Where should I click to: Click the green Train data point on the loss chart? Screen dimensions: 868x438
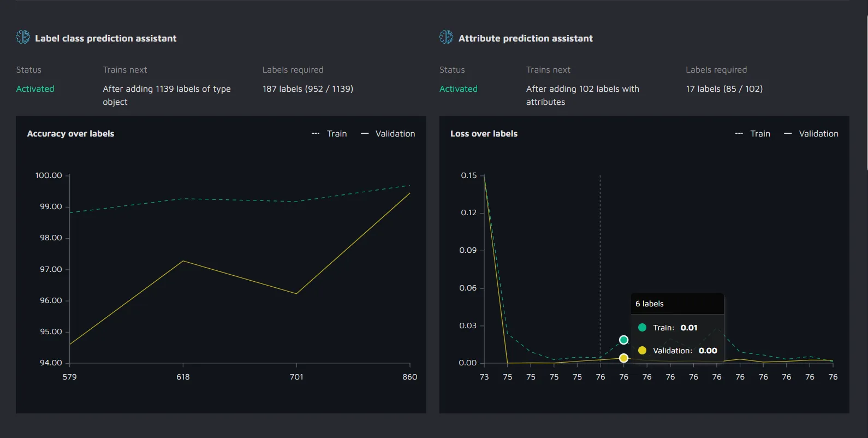coord(623,340)
